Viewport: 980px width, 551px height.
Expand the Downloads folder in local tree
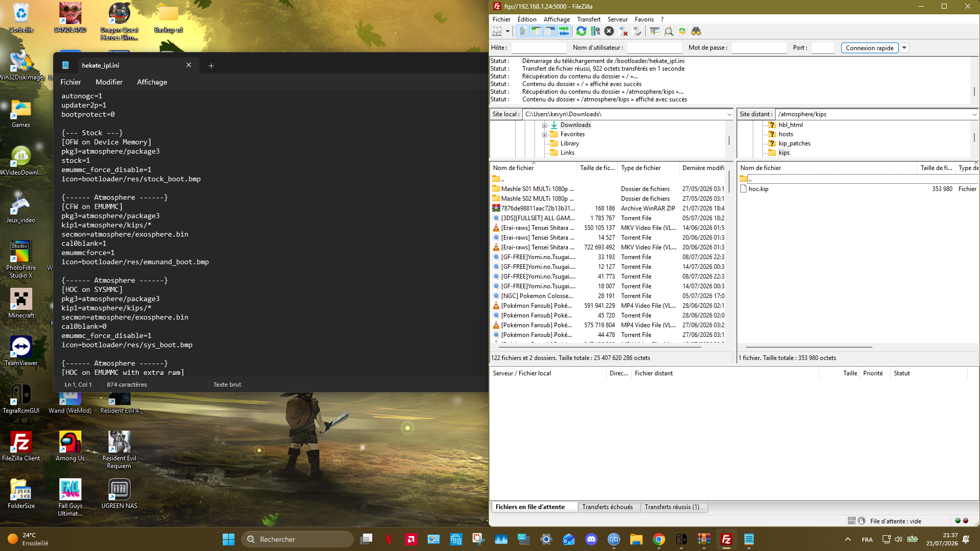[544, 125]
